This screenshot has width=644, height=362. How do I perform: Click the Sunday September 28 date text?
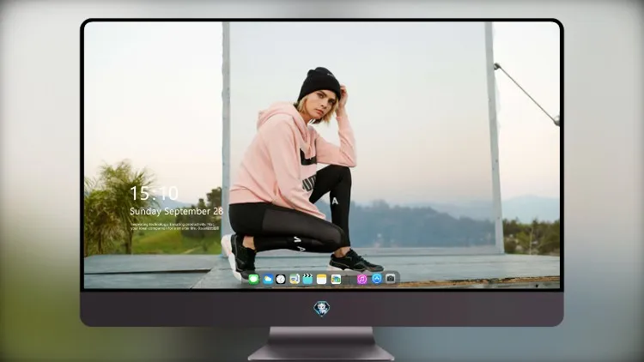point(177,211)
